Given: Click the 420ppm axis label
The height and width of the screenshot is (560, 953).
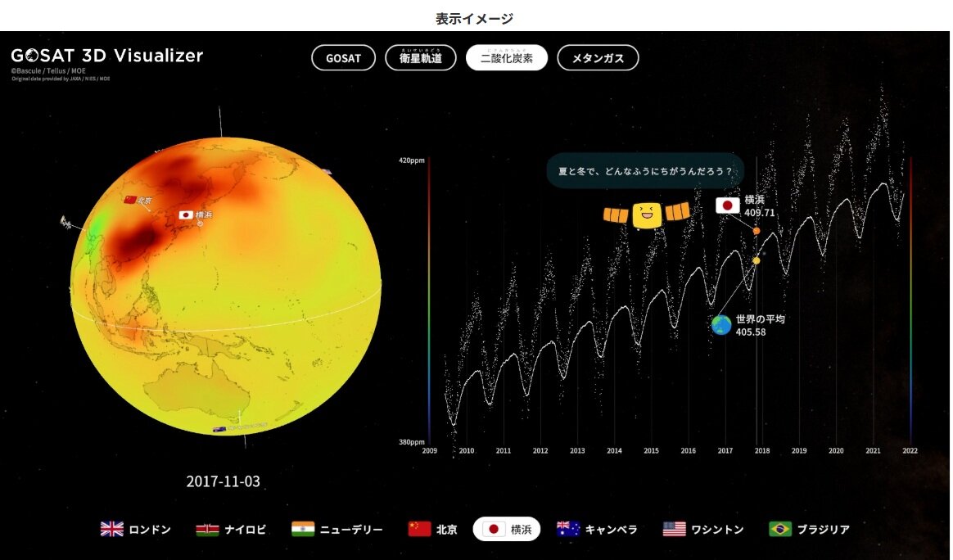Looking at the screenshot, I should click(412, 160).
